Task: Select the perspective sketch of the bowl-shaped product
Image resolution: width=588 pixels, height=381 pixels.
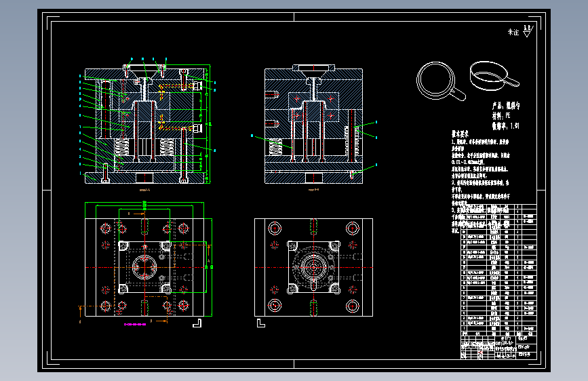Action: pyautogui.click(x=494, y=76)
